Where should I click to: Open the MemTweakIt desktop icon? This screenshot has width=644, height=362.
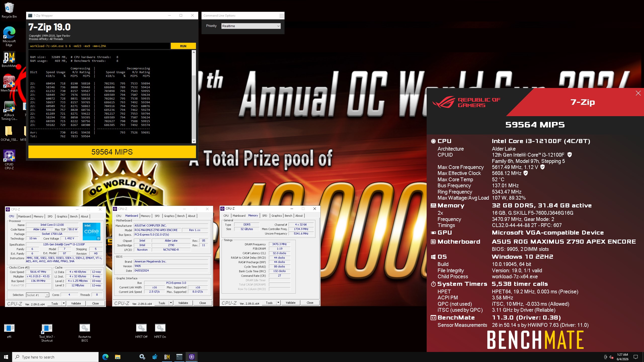tap(9, 84)
